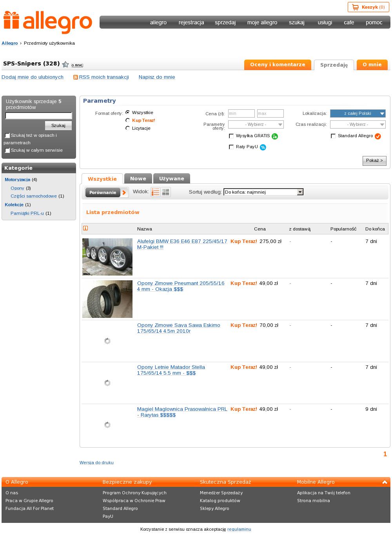Focus the maximum price field
This screenshot has width=392, height=537.
point(270,114)
